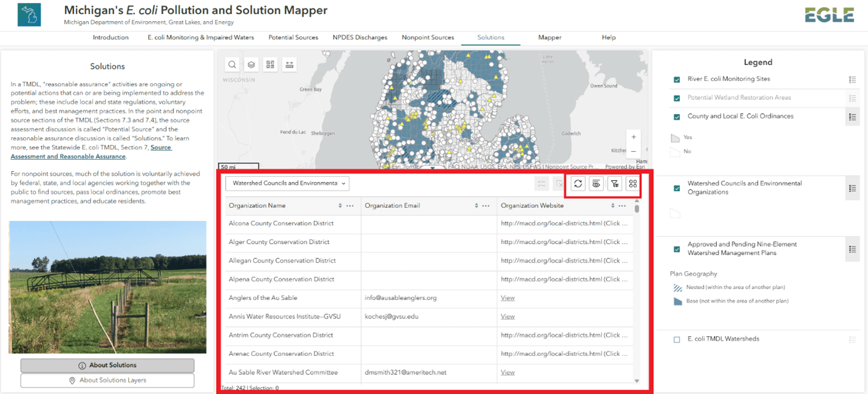Select Antrim County Conservation District row

pyautogui.click(x=429, y=336)
